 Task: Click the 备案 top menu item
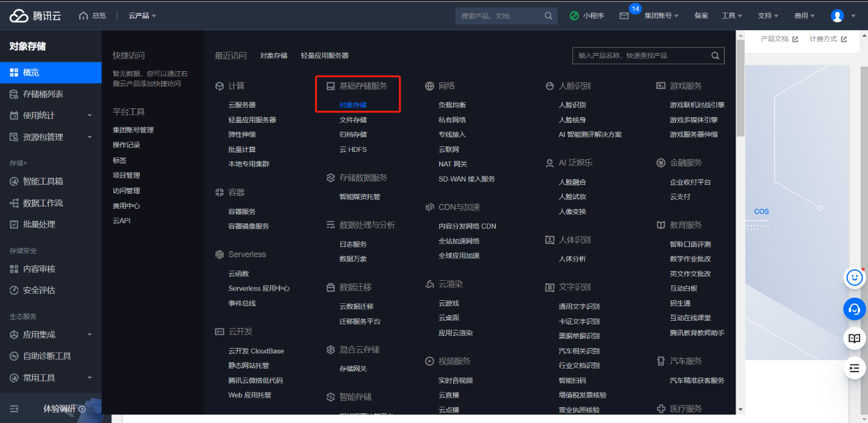701,16
